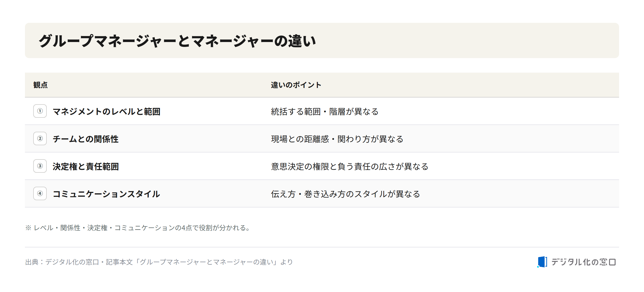Click the circled number 3 badge
644x292 pixels.
click(x=40, y=166)
